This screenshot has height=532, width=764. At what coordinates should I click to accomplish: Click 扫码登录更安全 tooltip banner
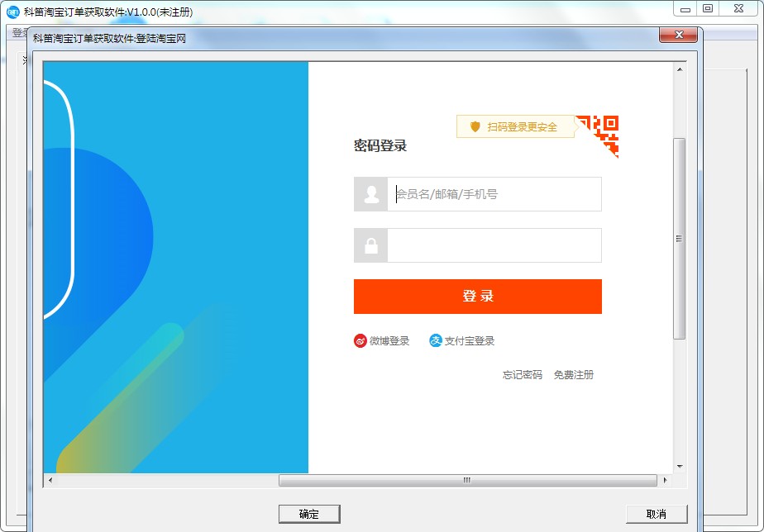(x=515, y=127)
